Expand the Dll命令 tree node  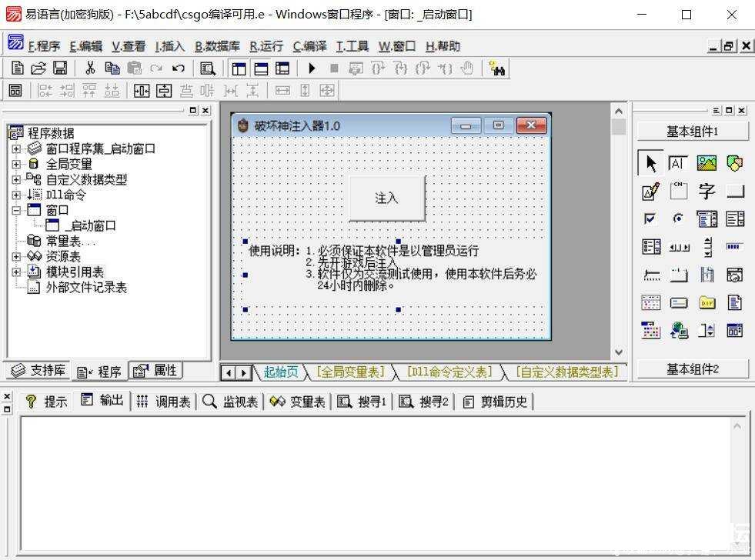tap(16, 195)
